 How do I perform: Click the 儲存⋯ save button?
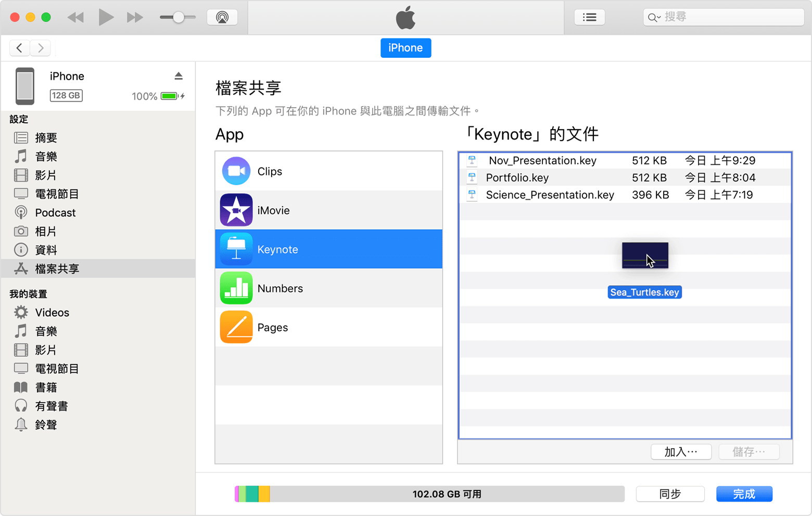click(x=749, y=452)
